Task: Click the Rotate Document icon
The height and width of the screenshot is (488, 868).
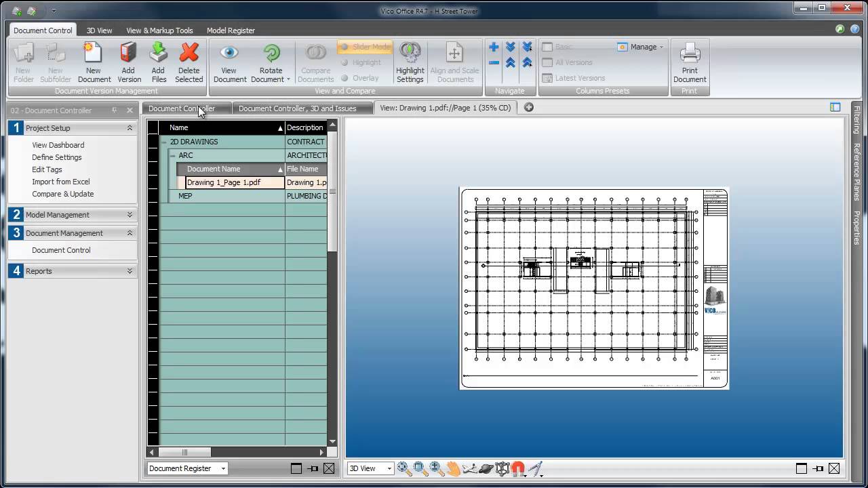Action: tap(271, 54)
